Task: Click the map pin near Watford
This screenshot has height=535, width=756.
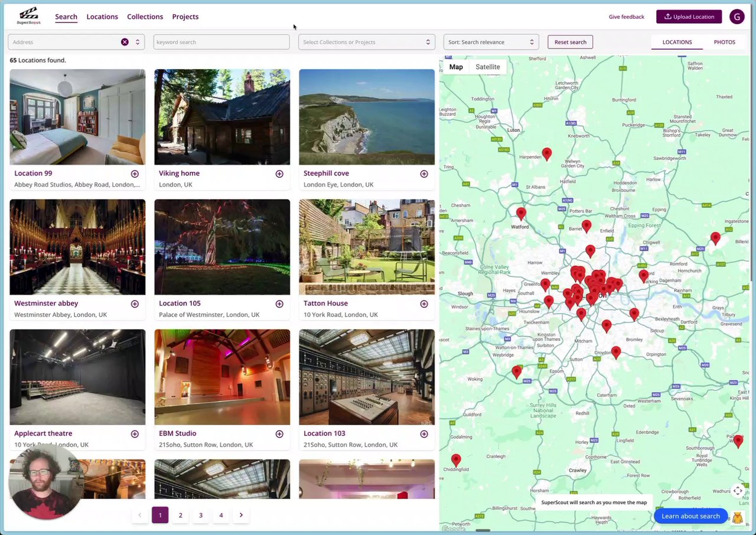Action: point(521,213)
